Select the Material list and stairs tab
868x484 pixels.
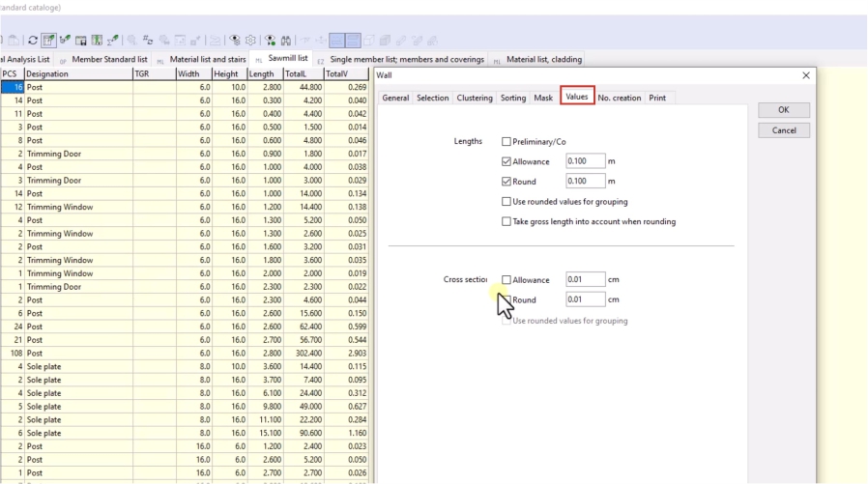click(208, 59)
